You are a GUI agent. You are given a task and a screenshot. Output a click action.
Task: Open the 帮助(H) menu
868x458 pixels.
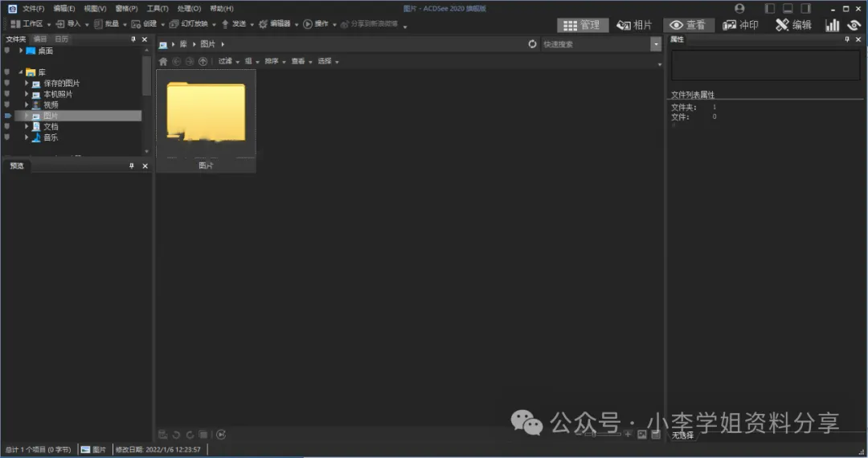222,9
